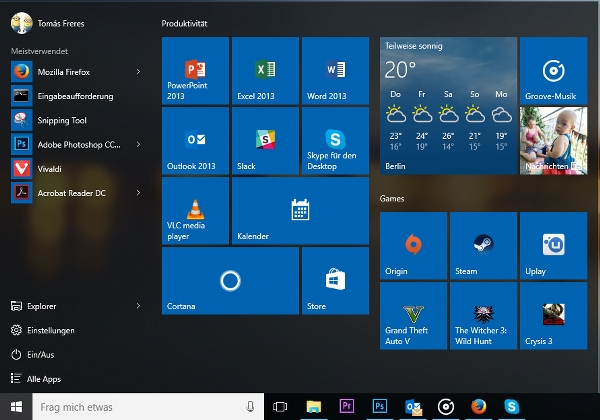Open the Cortana tile

click(x=230, y=281)
